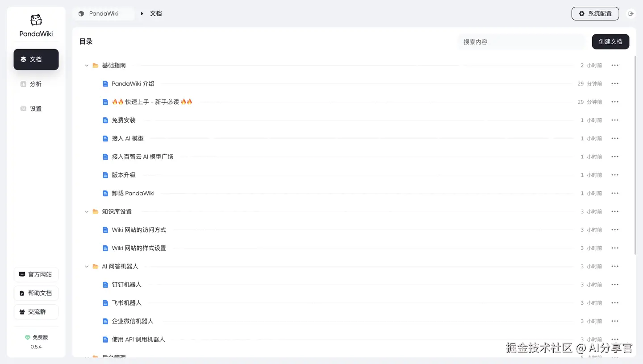Open more options for 基础指南 folder

[615, 66]
